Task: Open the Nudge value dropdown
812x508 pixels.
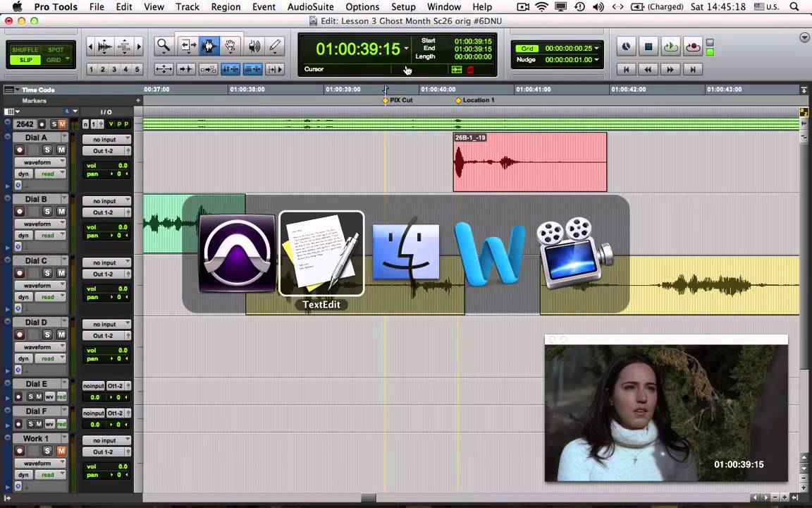Action: pyautogui.click(x=596, y=59)
